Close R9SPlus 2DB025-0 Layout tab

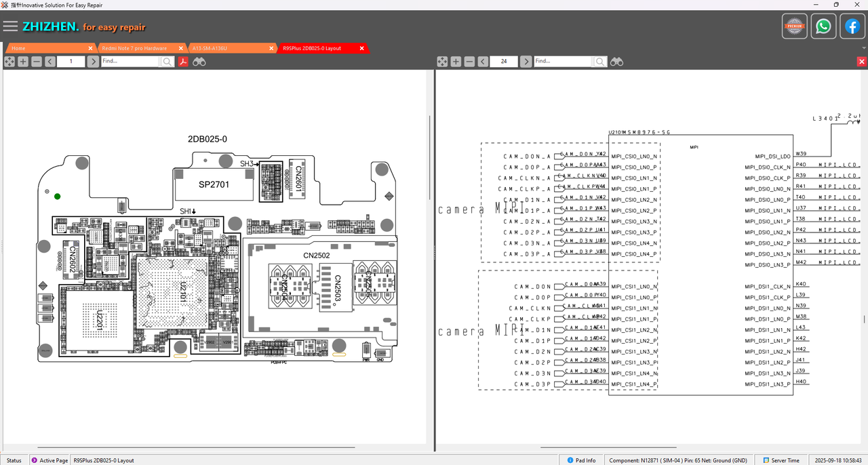click(362, 48)
